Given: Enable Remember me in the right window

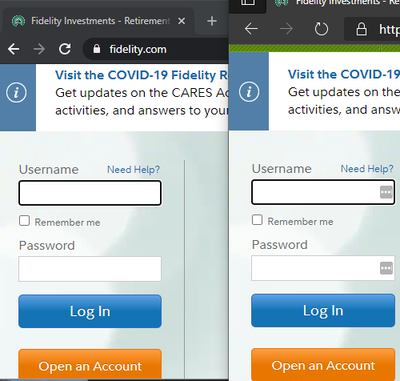Looking at the screenshot, I should click(x=257, y=220).
